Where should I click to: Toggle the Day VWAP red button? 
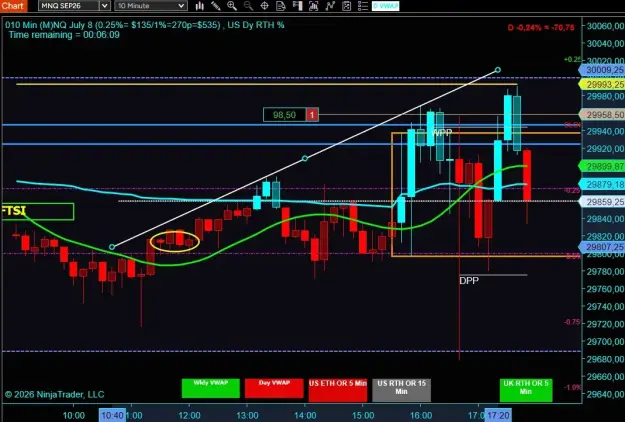click(x=274, y=388)
